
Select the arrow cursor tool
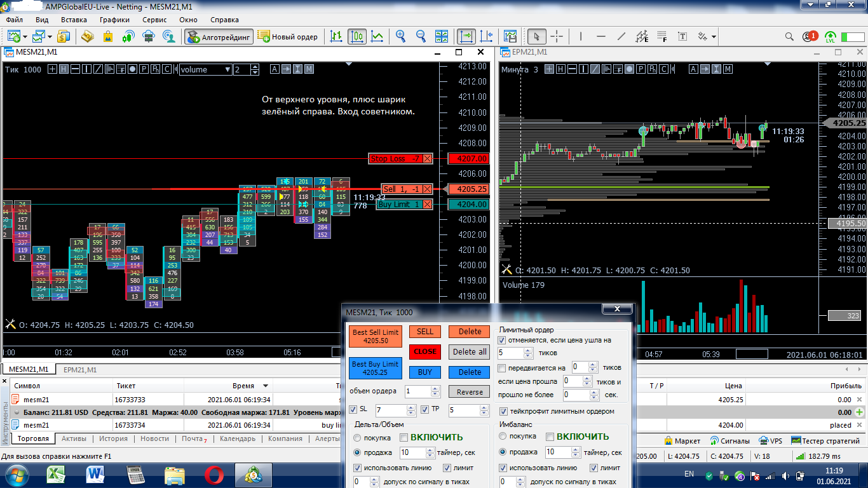point(536,36)
